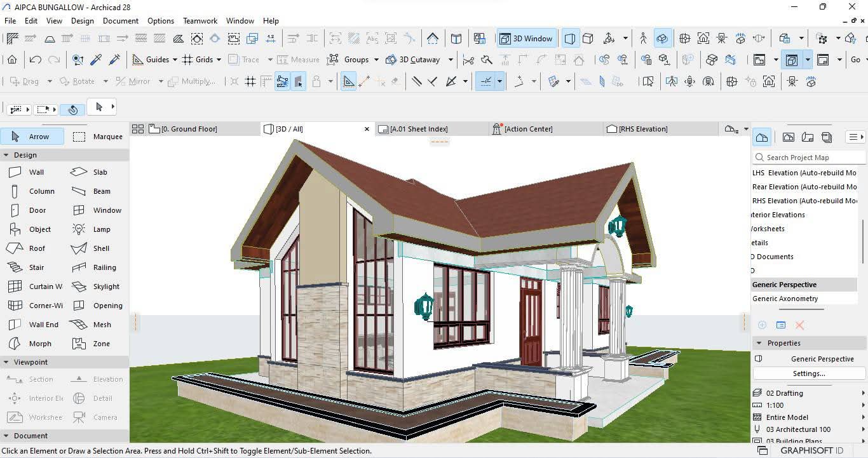The image size is (868, 458).
Task: Toggle the 3D Cutaway button
Action: [413, 60]
